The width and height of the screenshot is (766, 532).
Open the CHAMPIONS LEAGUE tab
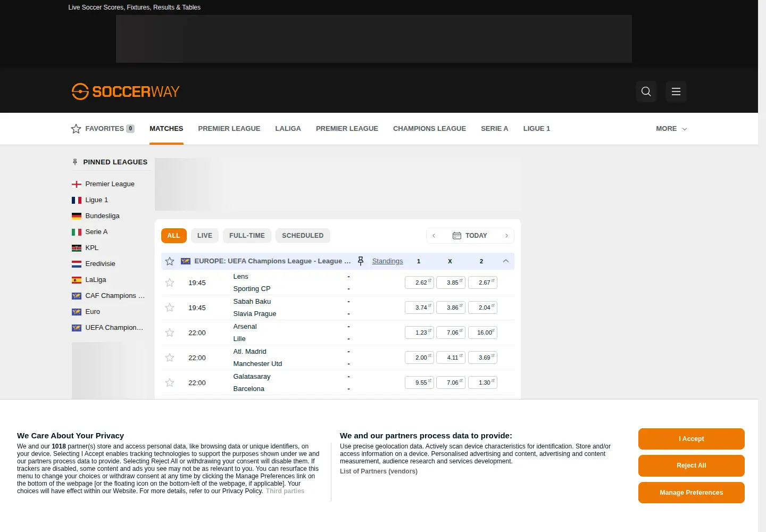click(429, 129)
